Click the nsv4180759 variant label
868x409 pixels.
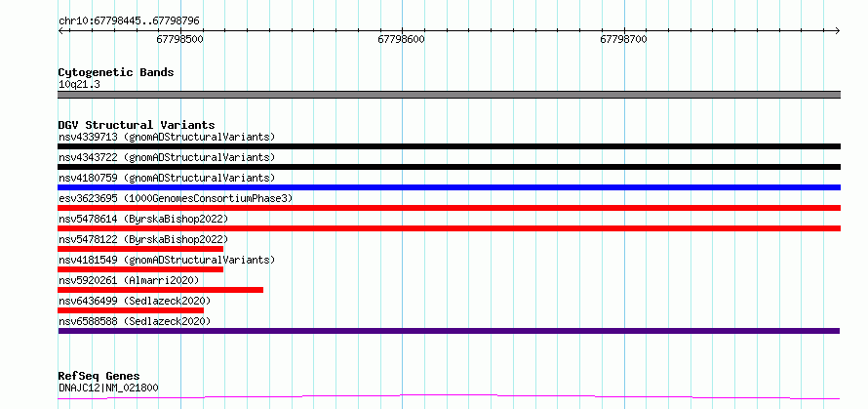[x=167, y=178]
